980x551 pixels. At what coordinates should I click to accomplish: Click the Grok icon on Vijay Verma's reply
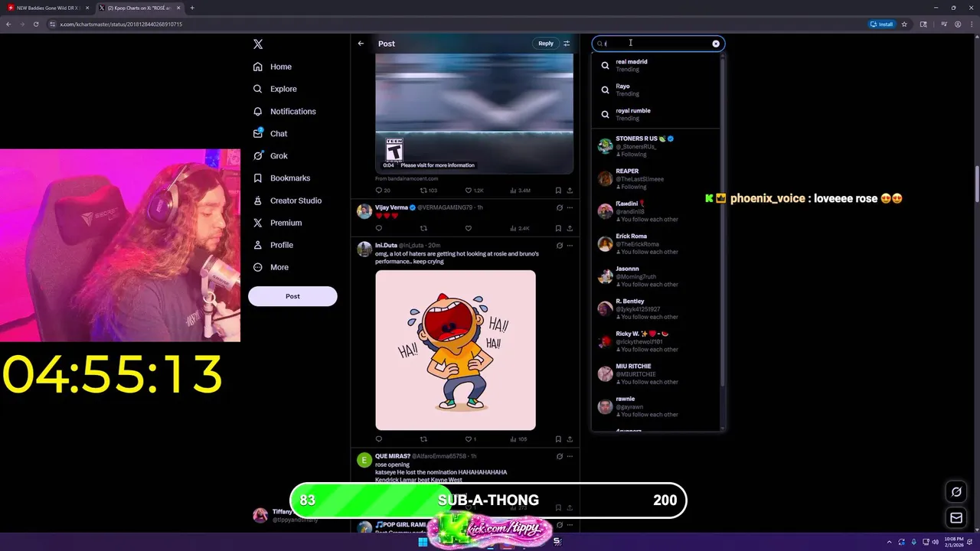click(559, 207)
